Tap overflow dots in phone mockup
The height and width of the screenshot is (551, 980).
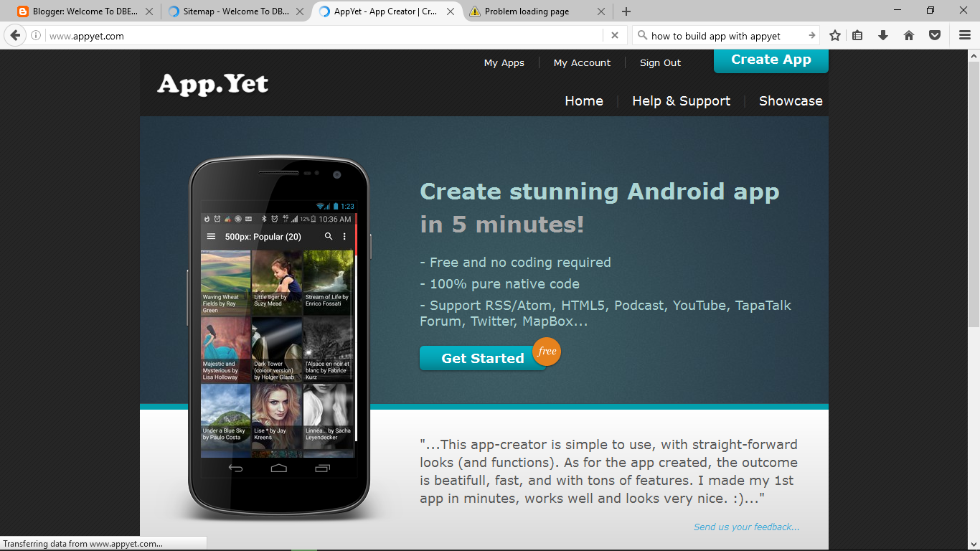coord(344,236)
